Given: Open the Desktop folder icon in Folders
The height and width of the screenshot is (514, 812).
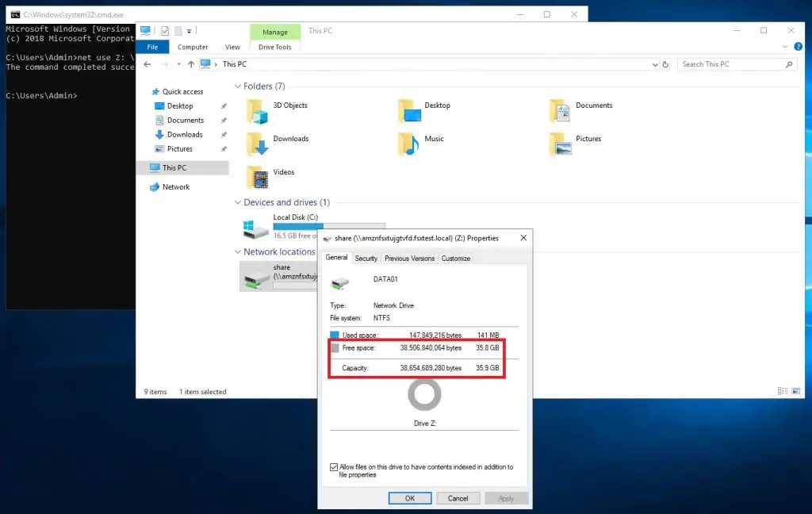Looking at the screenshot, I should (x=409, y=111).
